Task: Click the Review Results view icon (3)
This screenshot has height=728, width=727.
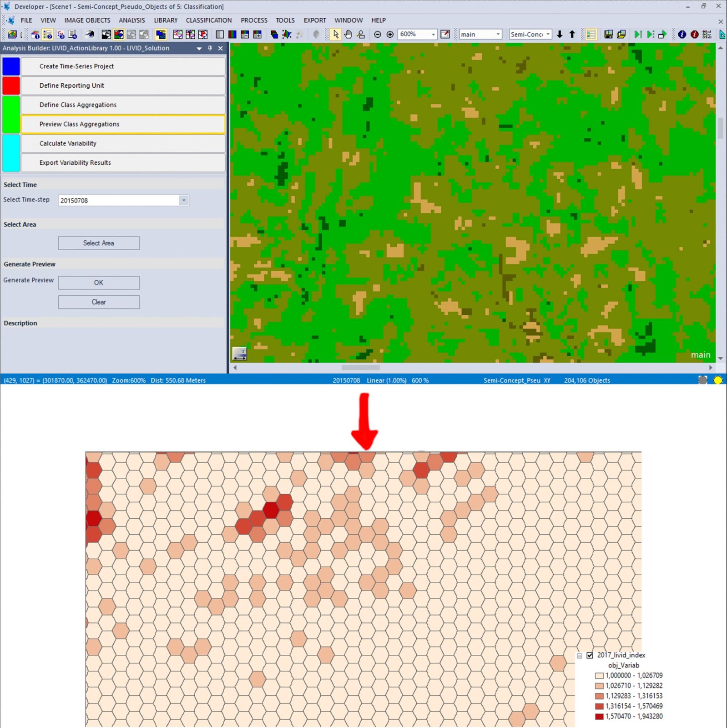Action: 60,35
